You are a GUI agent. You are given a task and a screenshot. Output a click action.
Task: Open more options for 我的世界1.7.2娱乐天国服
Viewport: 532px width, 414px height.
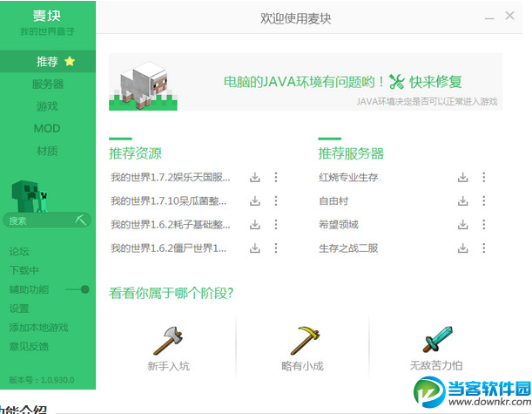276,177
